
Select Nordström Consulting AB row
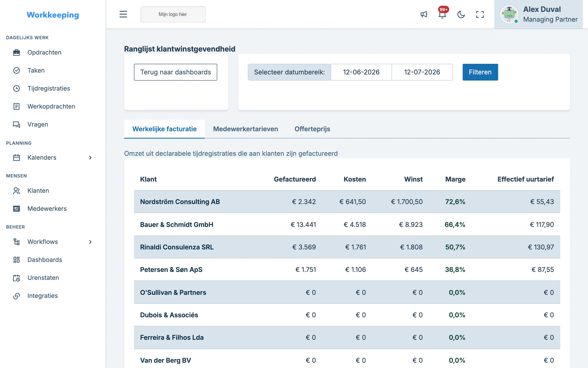(x=347, y=202)
